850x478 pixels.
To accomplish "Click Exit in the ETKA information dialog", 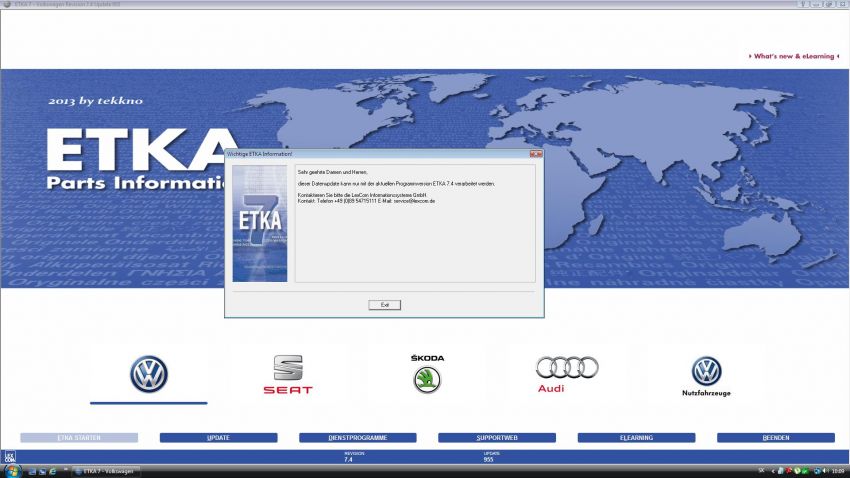I will click(x=384, y=305).
